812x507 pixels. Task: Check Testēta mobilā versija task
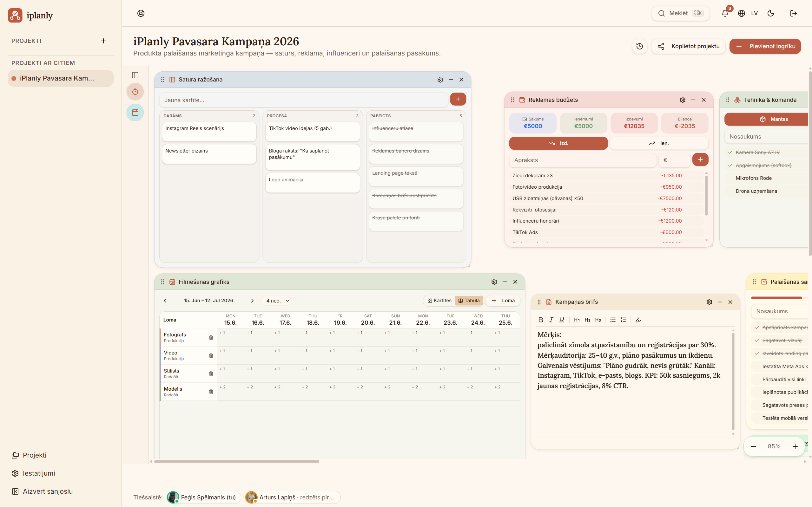757,418
